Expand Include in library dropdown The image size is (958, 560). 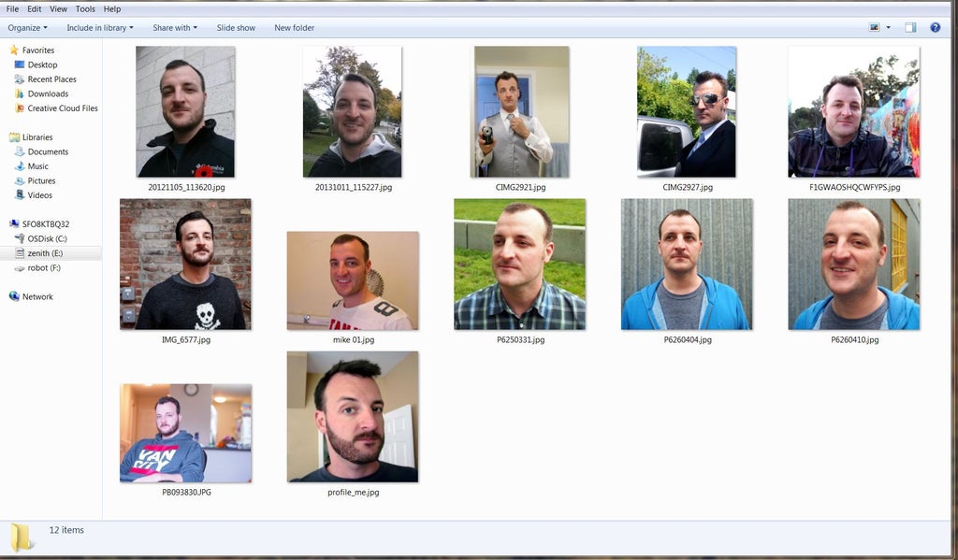click(99, 28)
